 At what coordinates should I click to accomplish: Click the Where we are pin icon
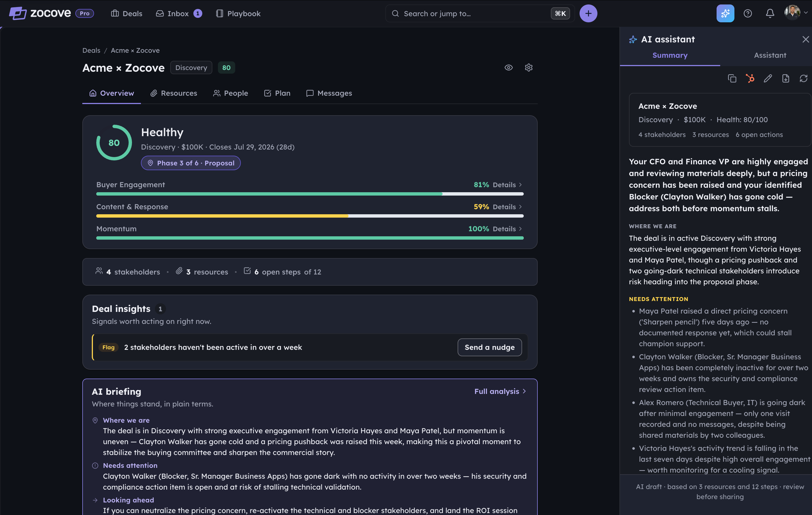[95, 420]
